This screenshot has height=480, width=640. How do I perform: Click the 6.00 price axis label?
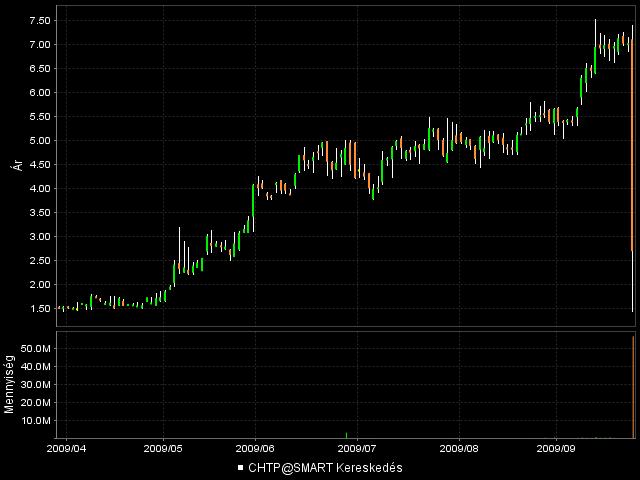40,93
